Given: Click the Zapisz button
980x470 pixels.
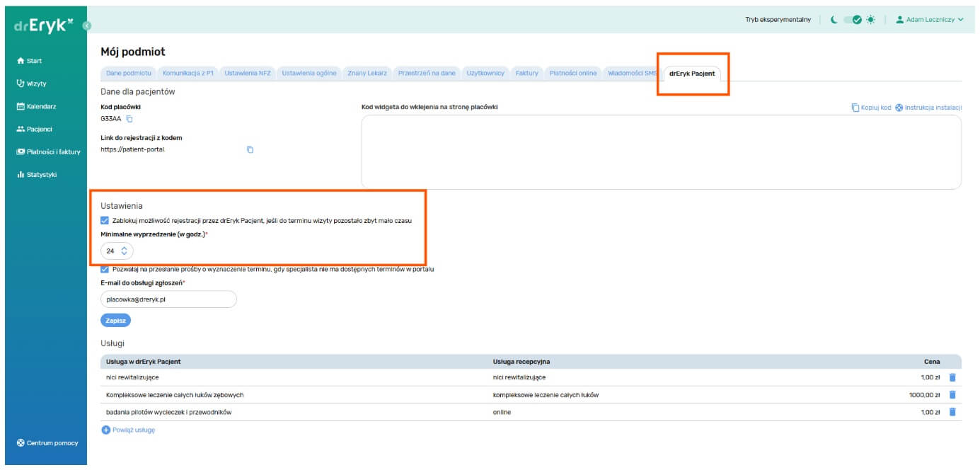Looking at the screenshot, I should (116, 320).
